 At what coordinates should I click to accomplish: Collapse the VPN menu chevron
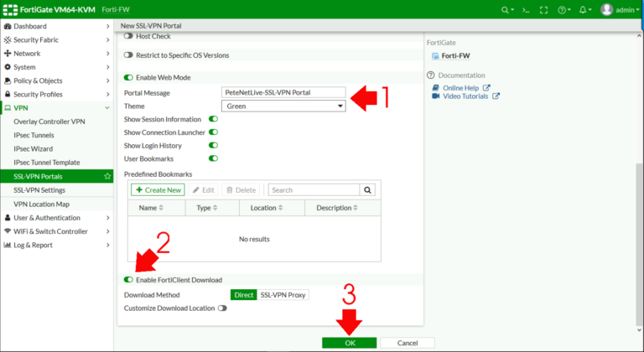pyautogui.click(x=107, y=108)
